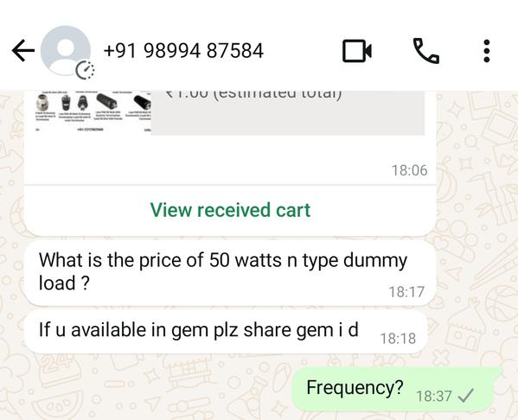Tap the 18:37 sent message timestamp
Image resolution: width=518 pixels, height=420 pixels.
pos(434,396)
